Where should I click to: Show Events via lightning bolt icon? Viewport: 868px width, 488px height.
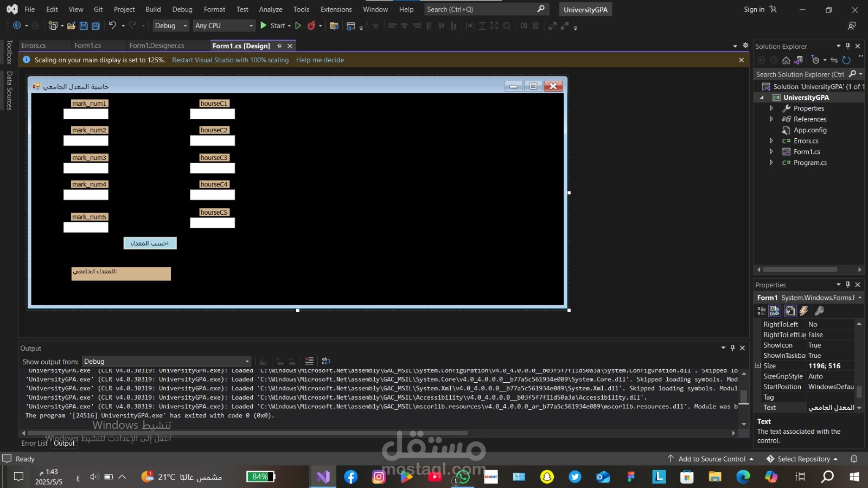tap(804, 311)
